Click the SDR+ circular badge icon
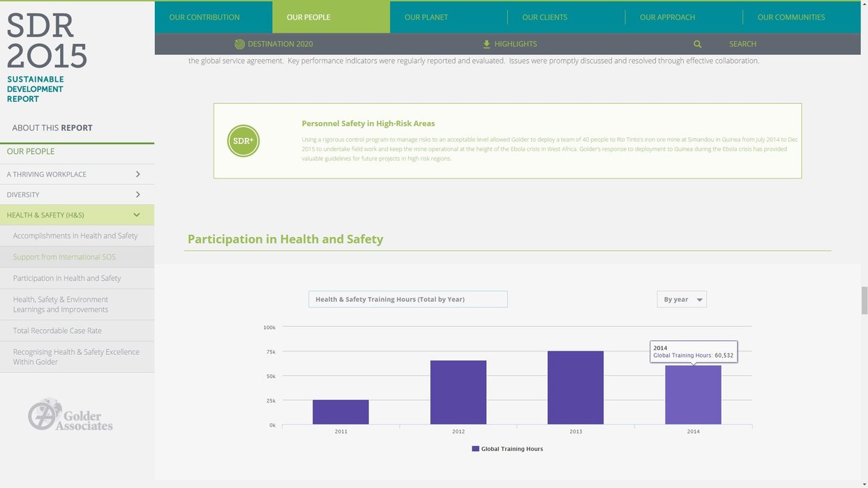The height and width of the screenshot is (488, 868). 244,141
